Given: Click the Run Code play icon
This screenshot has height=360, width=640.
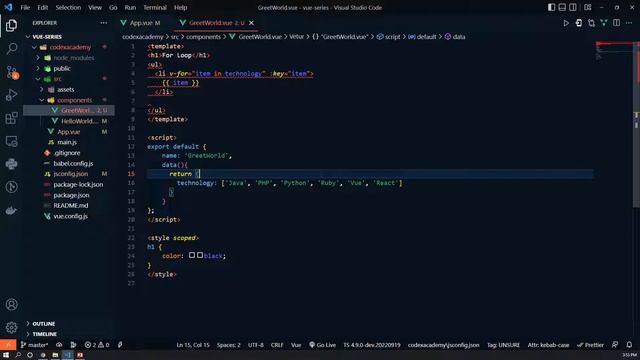Looking at the screenshot, I should (x=566, y=23).
